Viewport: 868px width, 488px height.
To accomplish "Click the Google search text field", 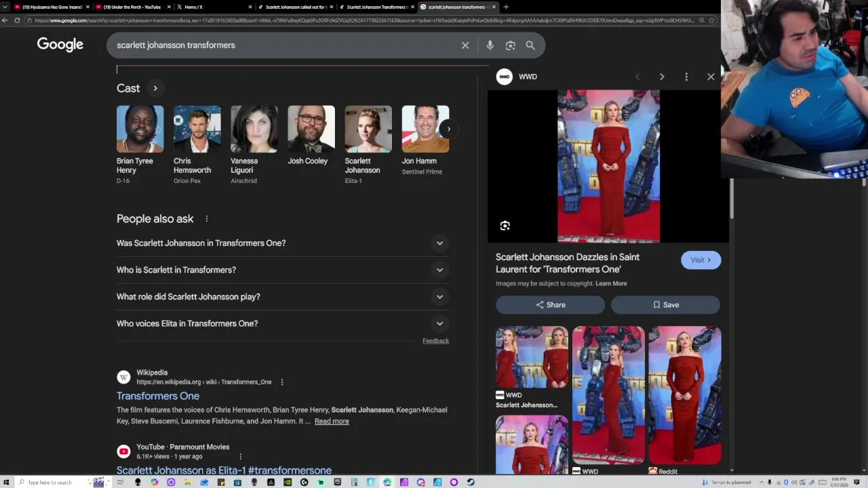I will [285, 45].
